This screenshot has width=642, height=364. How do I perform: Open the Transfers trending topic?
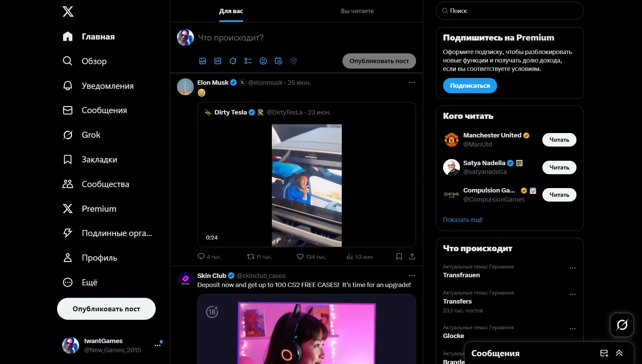pos(457,302)
